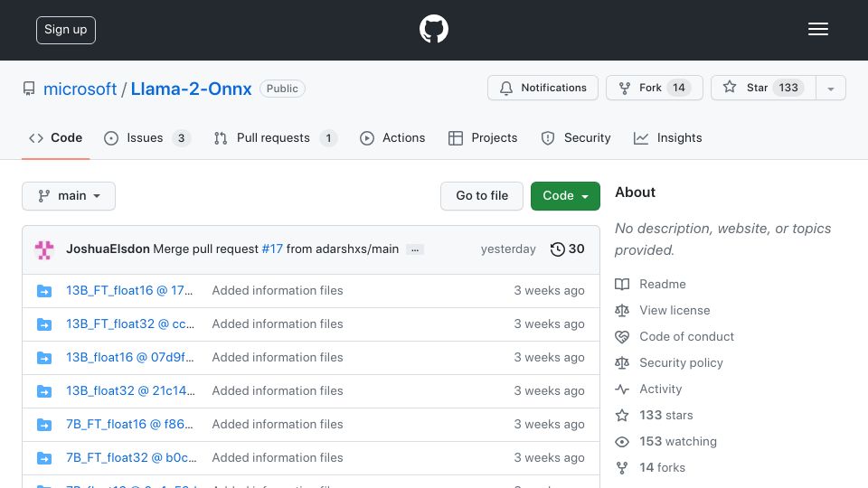Open the main branch selector dropdown
The width and height of the screenshot is (868, 488).
pyautogui.click(x=69, y=196)
